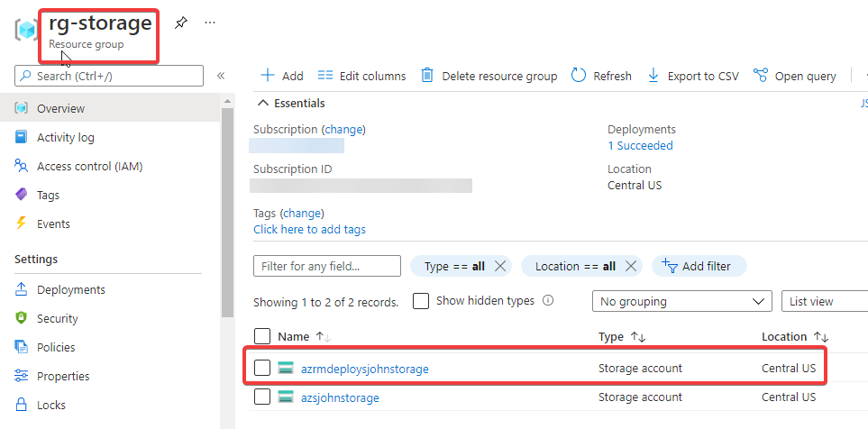Viewport: 868px width, 429px height.
Task: Select the azrmdeploysjohnstorage row checkbox
Action: pos(262,368)
